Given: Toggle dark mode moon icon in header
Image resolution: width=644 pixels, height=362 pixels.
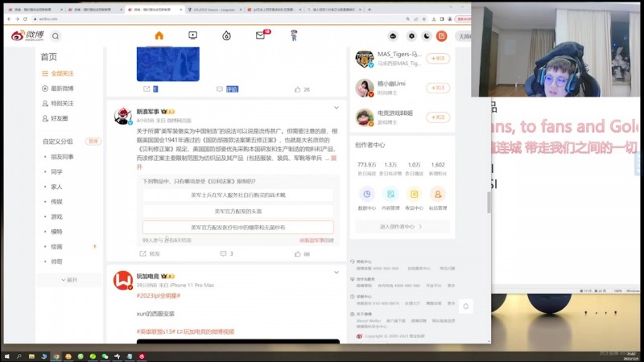Looking at the screenshot, I should [427, 36].
